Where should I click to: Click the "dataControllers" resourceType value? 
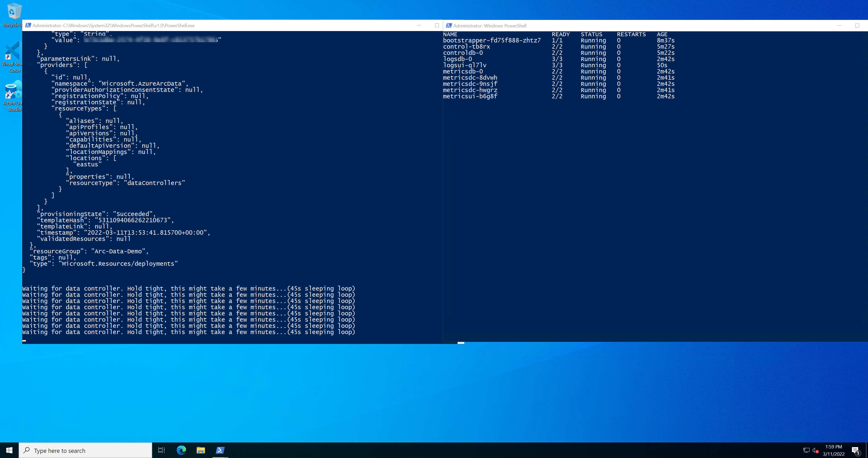pyautogui.click(x=154, y=183)
